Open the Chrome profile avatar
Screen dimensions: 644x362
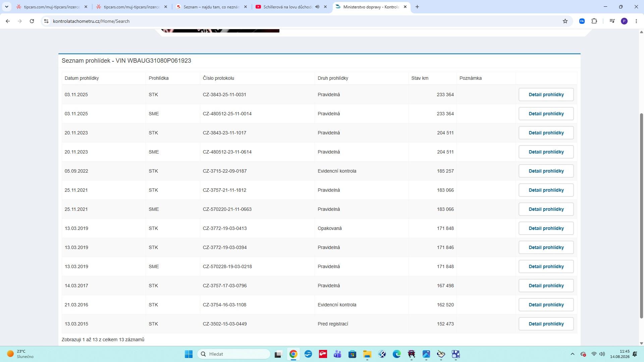tap(624, 21)
